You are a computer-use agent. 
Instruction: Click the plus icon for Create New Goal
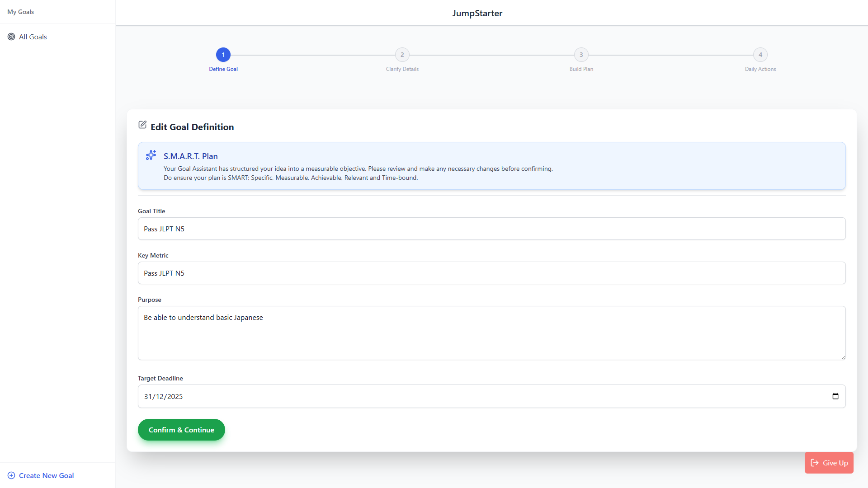[11, 475]
